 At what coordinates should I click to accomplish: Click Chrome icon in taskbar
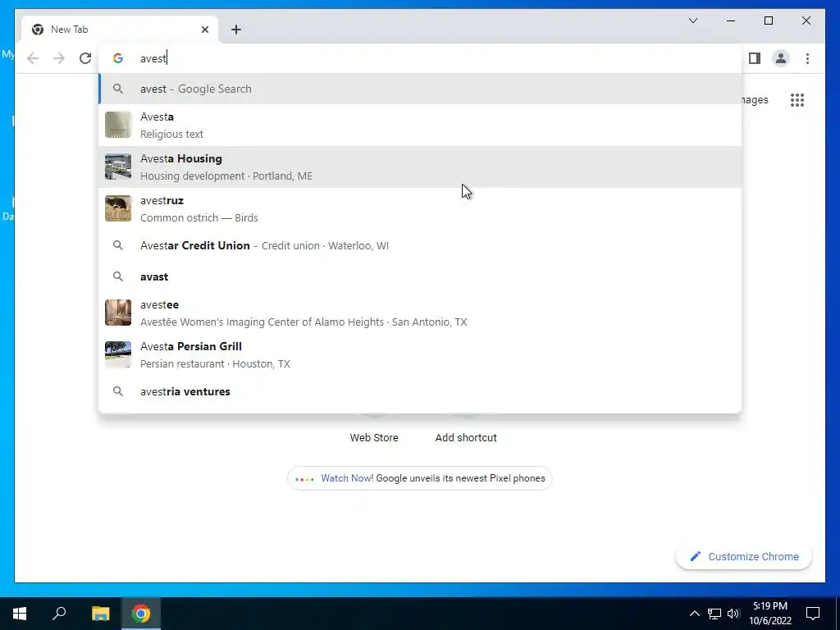tap(141, 614)
